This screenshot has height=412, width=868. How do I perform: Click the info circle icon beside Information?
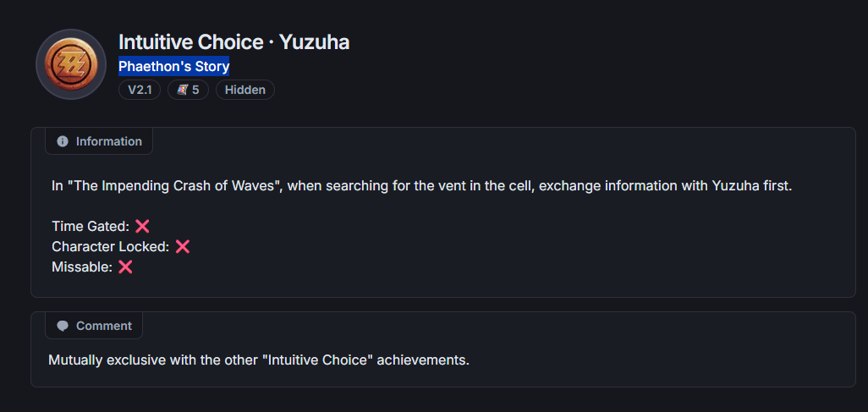point(63,141)
